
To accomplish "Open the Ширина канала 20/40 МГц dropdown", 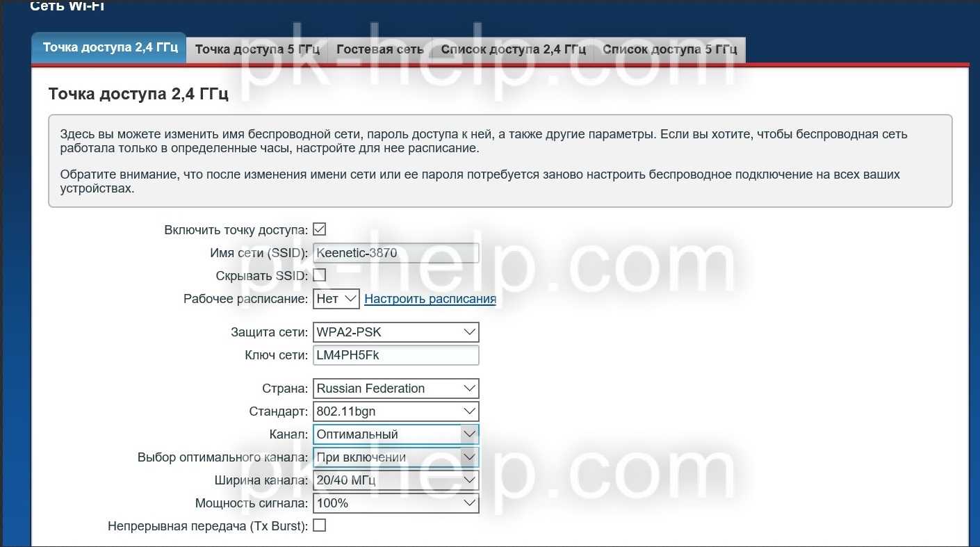I will (395, 480).
